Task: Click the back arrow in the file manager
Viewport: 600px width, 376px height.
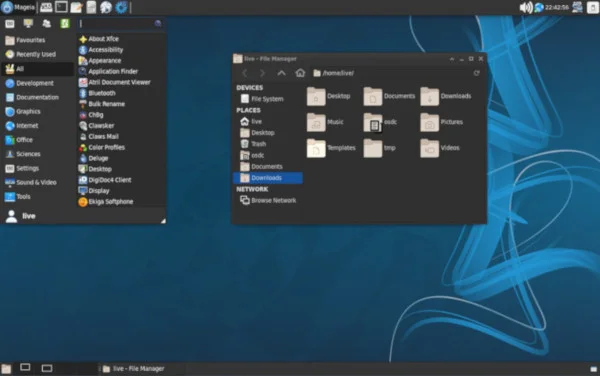Action: click(x=245, y=73)
